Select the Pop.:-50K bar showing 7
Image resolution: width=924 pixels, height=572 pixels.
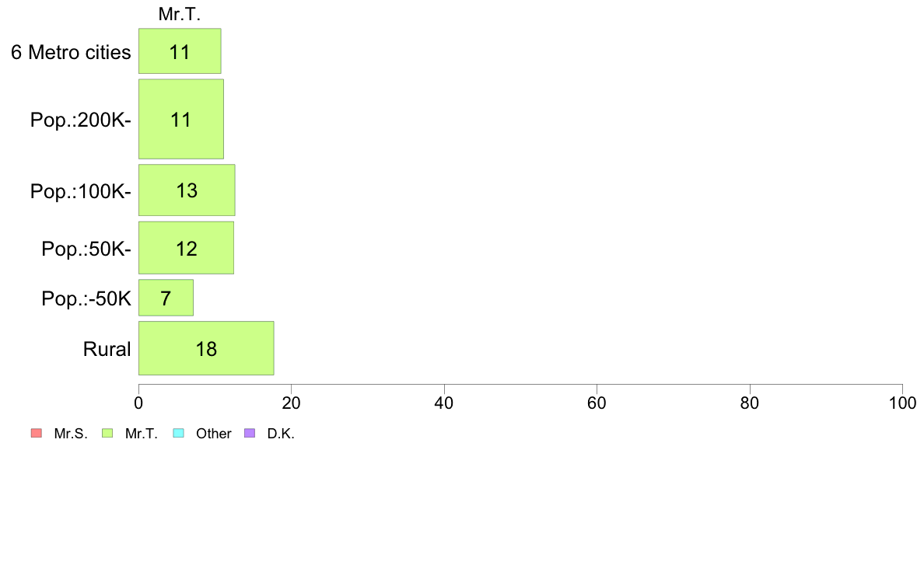coord(166,298)
